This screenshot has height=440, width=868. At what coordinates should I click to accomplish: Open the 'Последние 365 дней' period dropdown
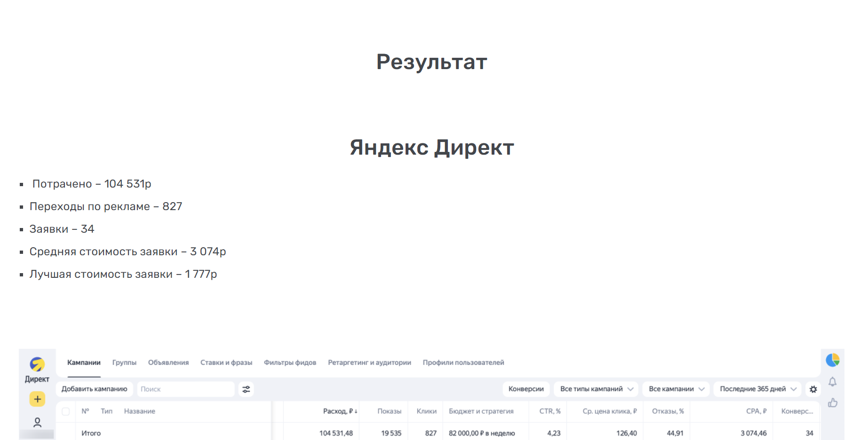point(757,389)
